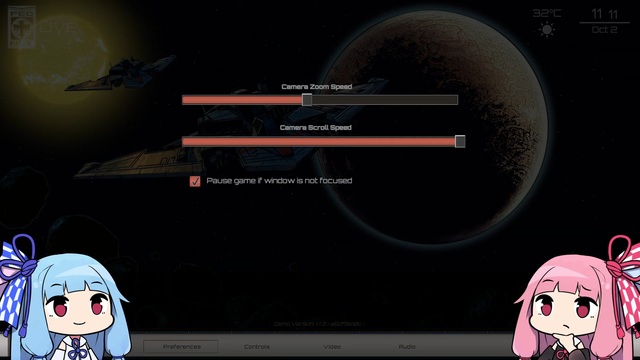Click the Camera Scroll Speed slider handle

click(460, 141)
